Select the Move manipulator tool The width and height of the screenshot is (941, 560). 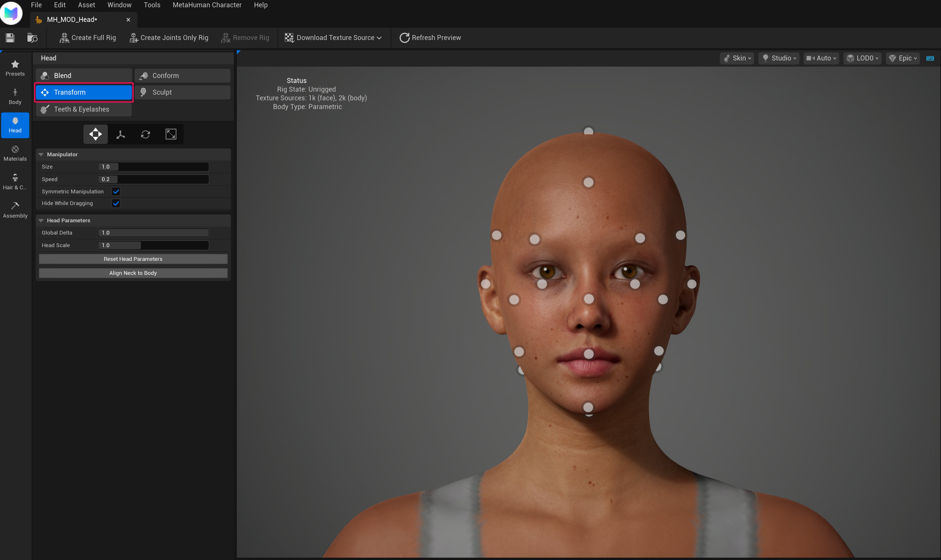pos(95,134)
